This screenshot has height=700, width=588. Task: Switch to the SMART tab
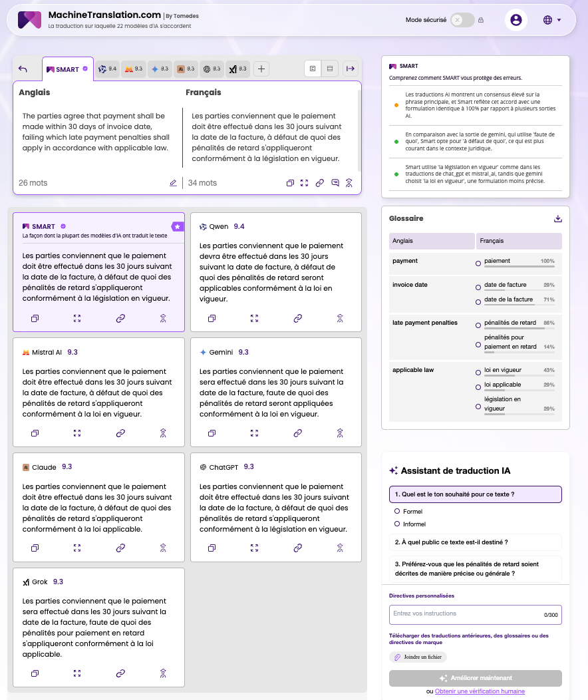[x=67, y=69]
